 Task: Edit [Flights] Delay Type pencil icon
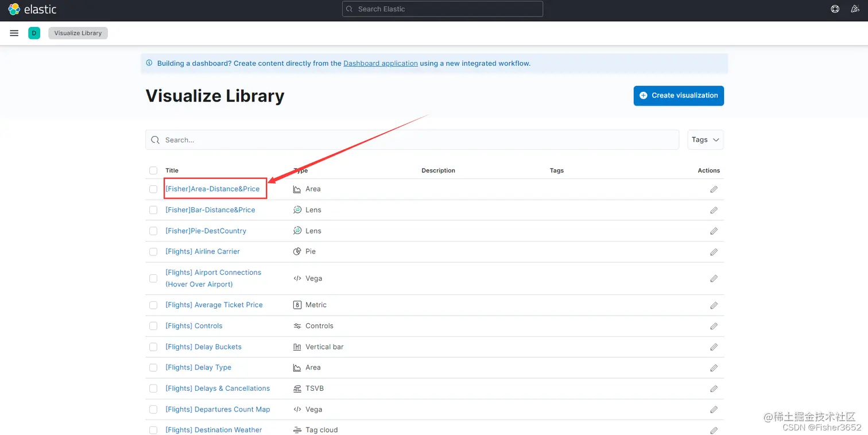(x=714, y=368)
